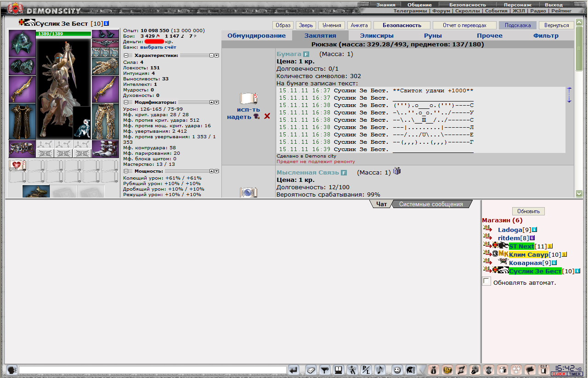Collapse the Мощность section
Viewport: 588px width, 378px height.
126,171
